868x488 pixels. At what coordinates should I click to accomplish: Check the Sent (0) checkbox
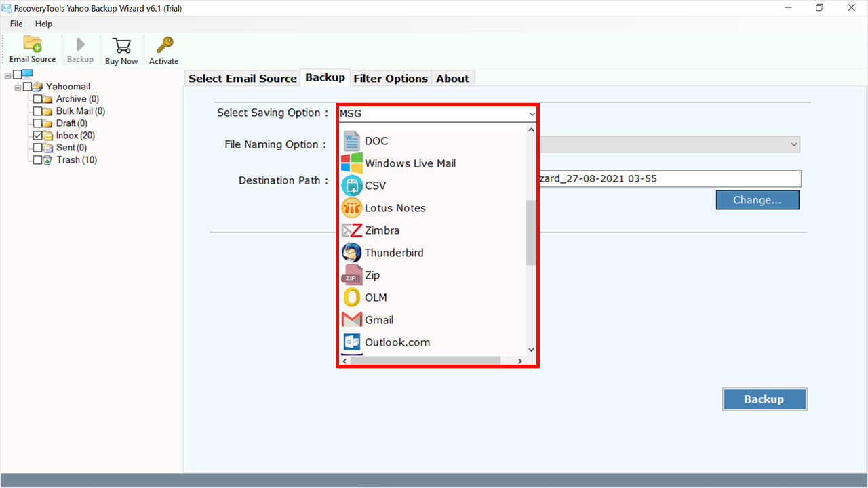pyautogui.click(x=38, y=148)
